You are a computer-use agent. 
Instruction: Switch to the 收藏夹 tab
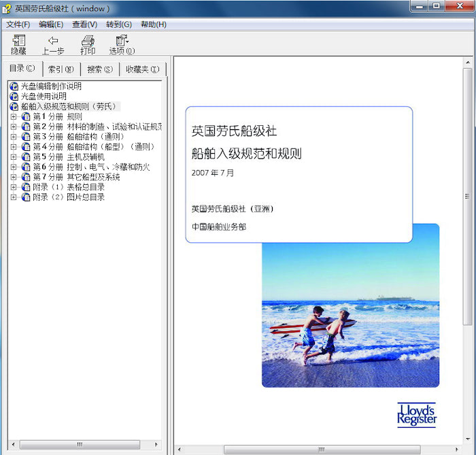(x=141, y=69)
